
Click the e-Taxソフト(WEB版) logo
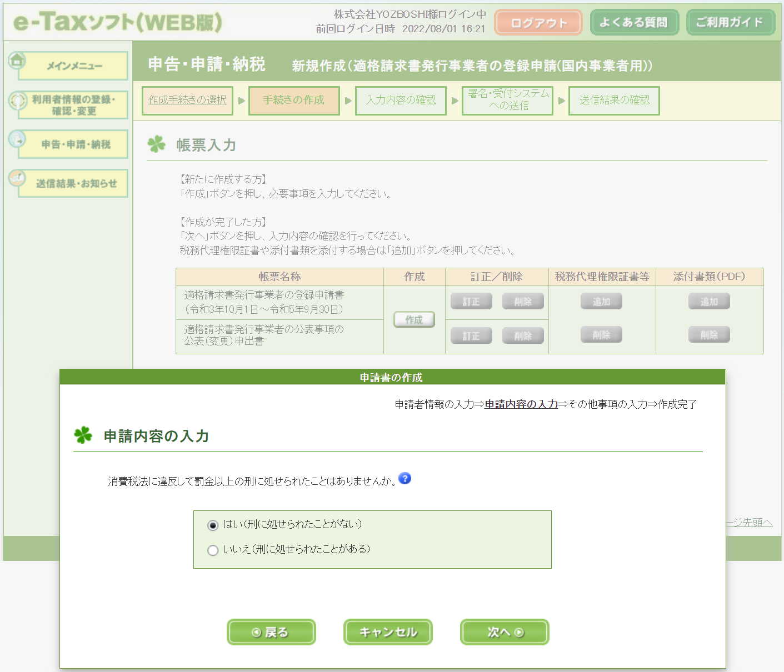(118, 22)
